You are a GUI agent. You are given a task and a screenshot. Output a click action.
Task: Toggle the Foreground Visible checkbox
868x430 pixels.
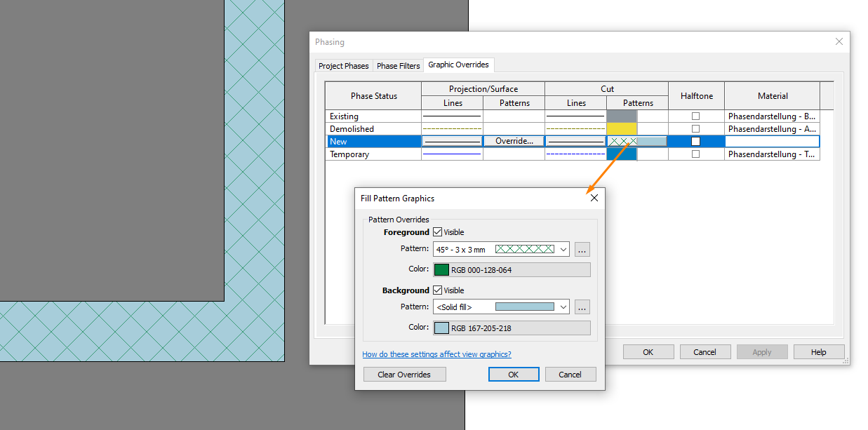point(439,231)
